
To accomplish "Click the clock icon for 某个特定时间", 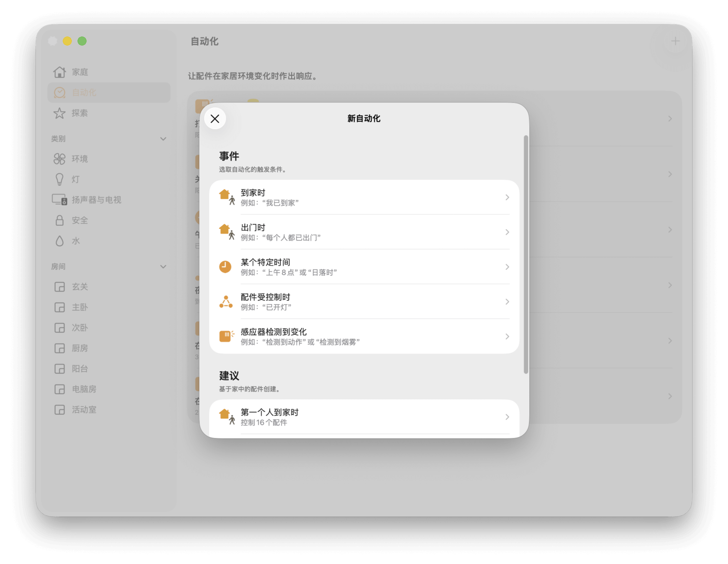I will [x=225, y=267].
